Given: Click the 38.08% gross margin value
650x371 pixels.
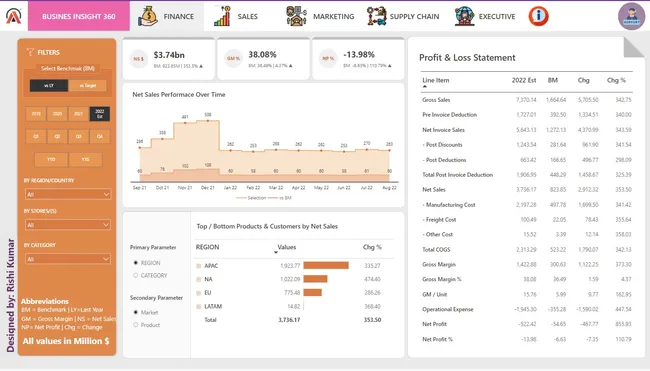Looking at the screenshot, I should (x=262, y=54).
